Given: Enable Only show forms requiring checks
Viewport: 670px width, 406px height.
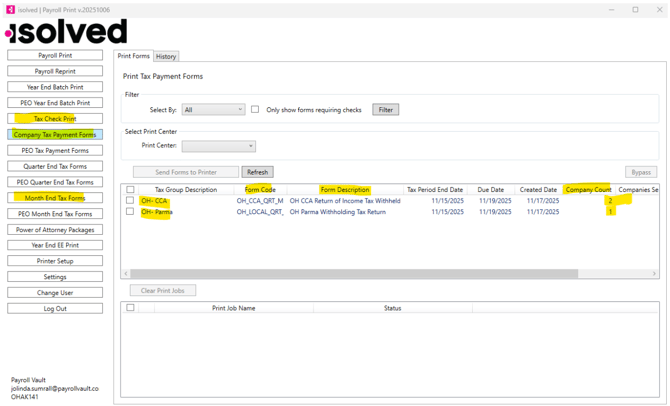Looking at the screenshot, I should click(255, 109).
